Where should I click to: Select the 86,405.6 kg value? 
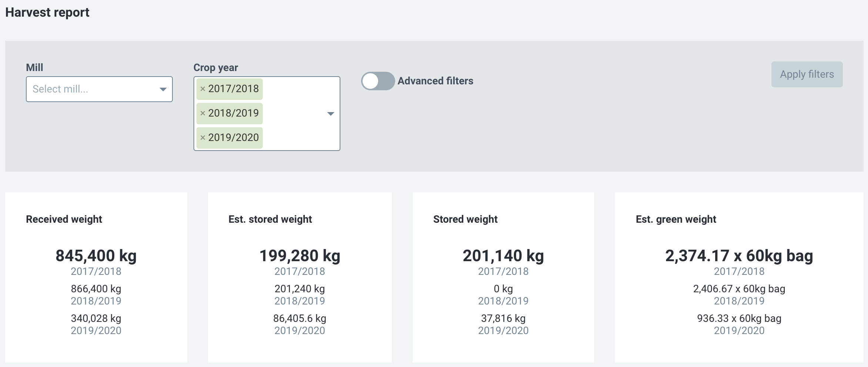point(300,319)
